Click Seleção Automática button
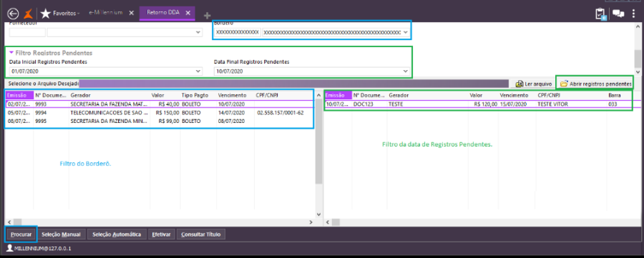The height and width of the screenshot is (258, 644). point(117,234)
